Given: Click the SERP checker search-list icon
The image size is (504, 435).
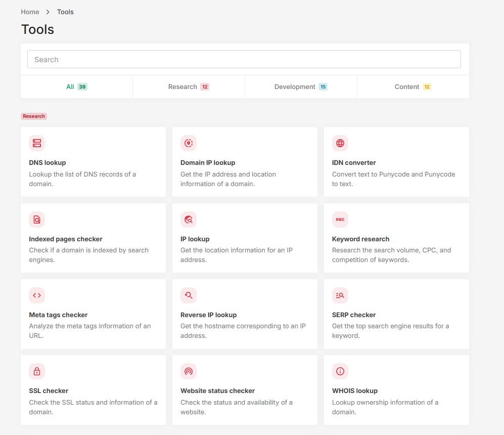Looking at the screenshot, I should pos(340,295).
